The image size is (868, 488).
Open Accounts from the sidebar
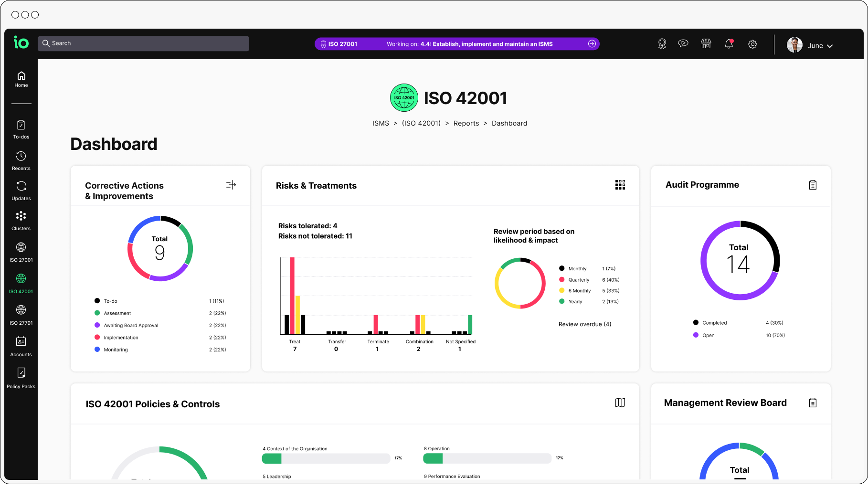click(x=21, y=341)
